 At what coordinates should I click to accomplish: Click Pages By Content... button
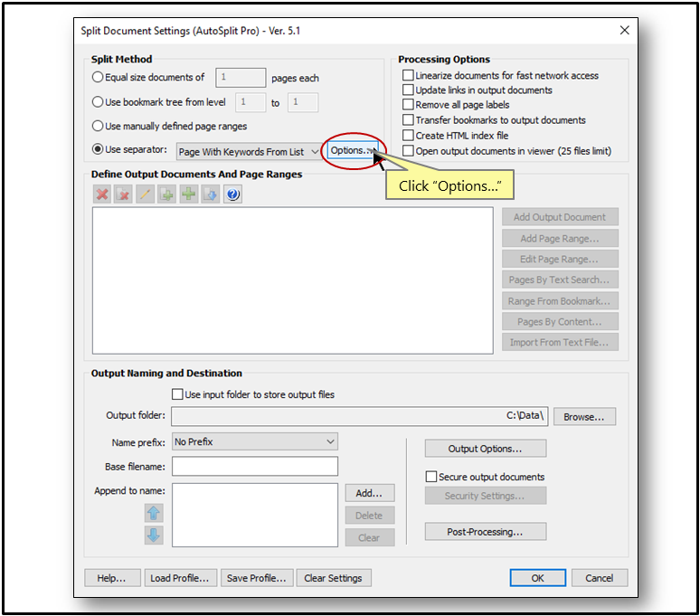point(560,321)
